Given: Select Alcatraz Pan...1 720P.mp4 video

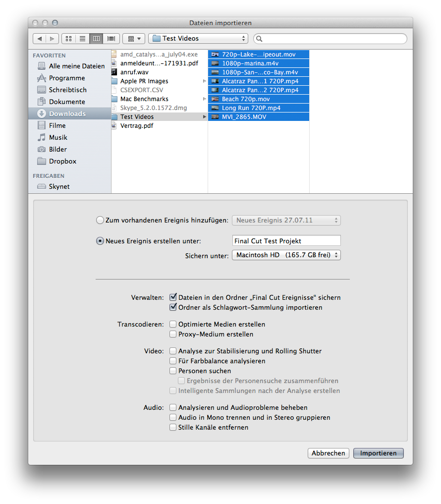Looking at the screenshot, I should point(259,81).
